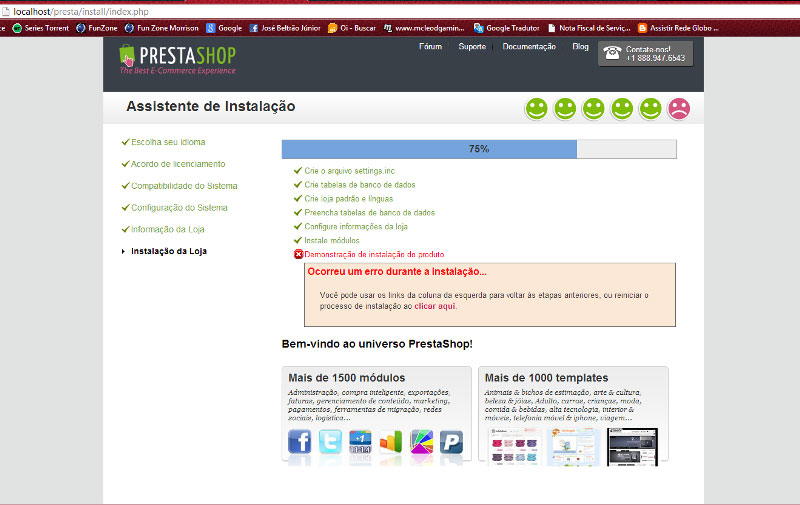Viewport: 800px width, 505px height.
Task: Click the 'clicar aqui' restart link
Action: (435, 306)
